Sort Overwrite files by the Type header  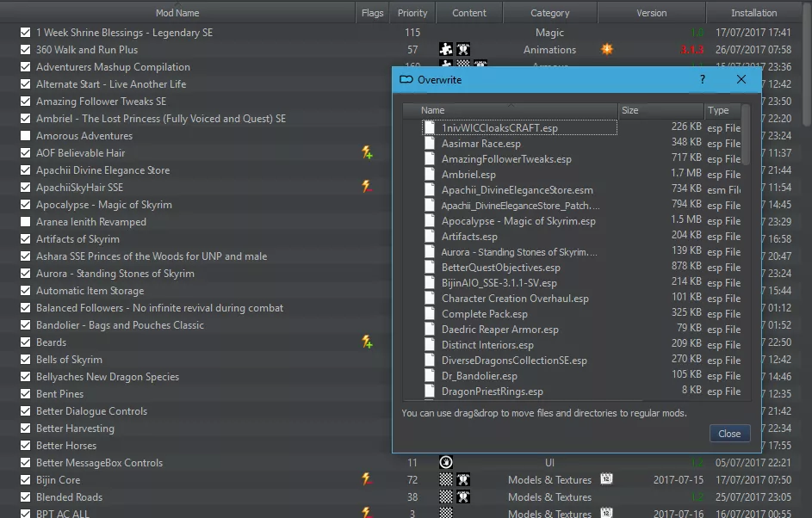coord(722,110)
